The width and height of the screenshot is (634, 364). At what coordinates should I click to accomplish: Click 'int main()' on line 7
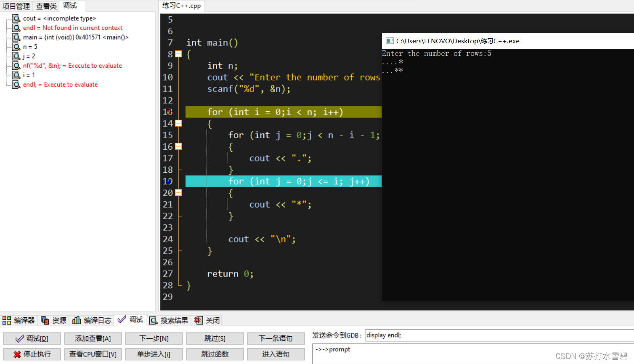[x=212, y=42]
